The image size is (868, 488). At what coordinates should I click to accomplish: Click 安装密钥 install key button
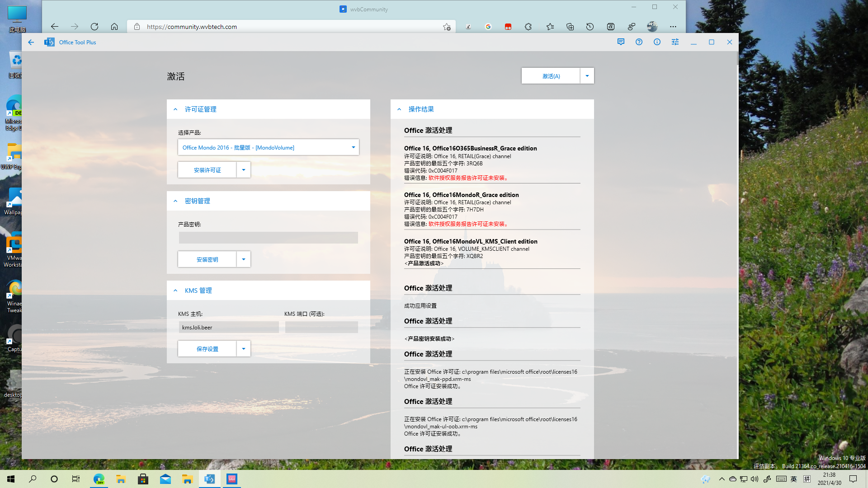[207, 259]
